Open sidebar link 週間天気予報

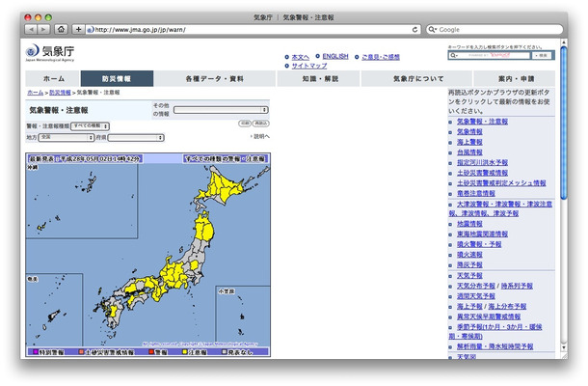476,296
